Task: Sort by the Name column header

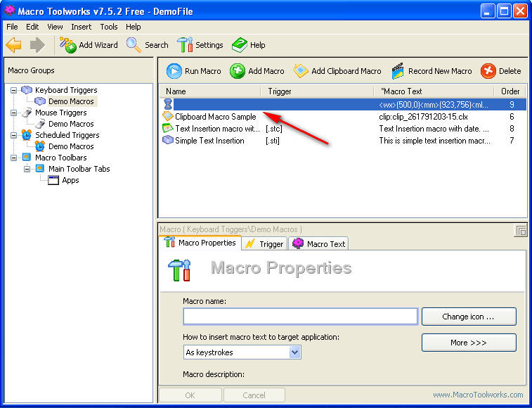Action: pyautogui.click(x=209, y=91)
